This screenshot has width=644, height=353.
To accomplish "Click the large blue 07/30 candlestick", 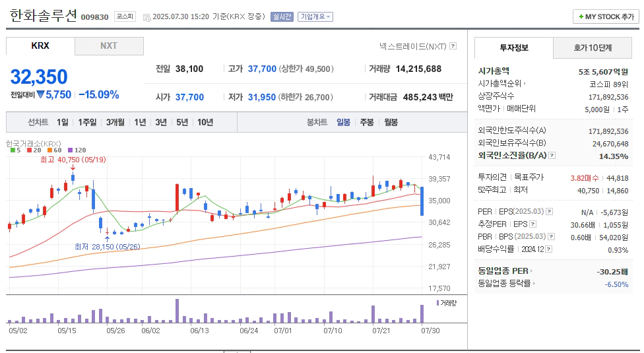I will pyautogui.click(x=422, y=201).
